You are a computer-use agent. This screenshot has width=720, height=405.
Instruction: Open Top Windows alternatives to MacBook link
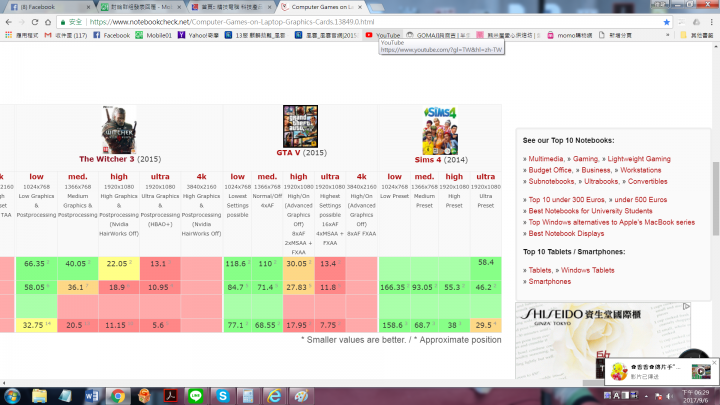coord(612,222)
